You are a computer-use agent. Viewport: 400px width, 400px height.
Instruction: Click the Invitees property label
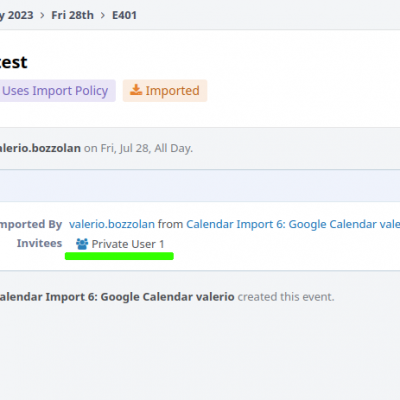[x=39, y=243]
